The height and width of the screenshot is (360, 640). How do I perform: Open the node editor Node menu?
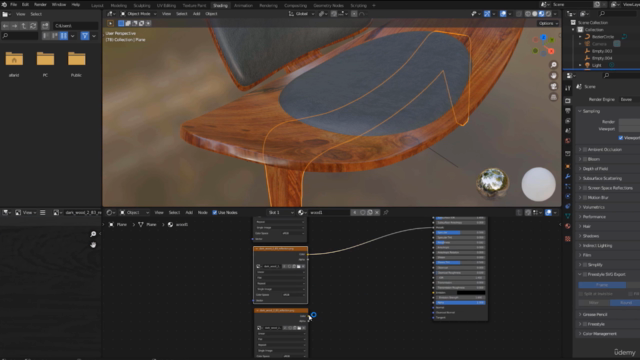click(x=202, y=213)
